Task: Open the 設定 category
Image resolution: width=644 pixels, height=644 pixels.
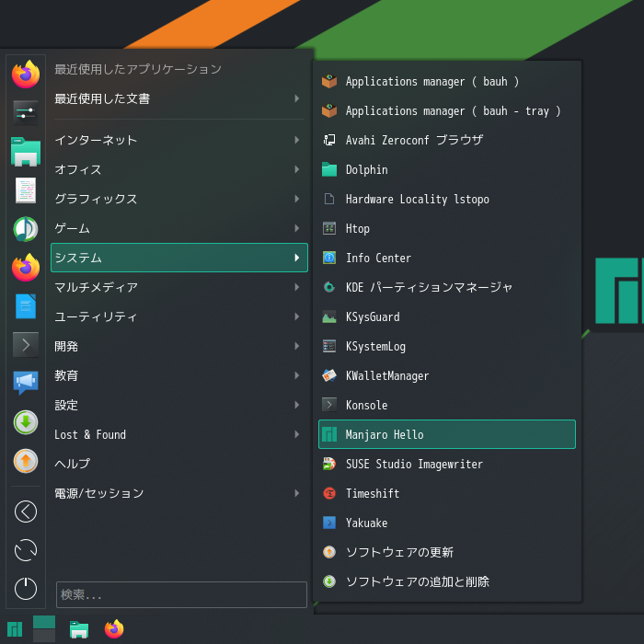Action: pyautogui.click(x=179, y=405)
